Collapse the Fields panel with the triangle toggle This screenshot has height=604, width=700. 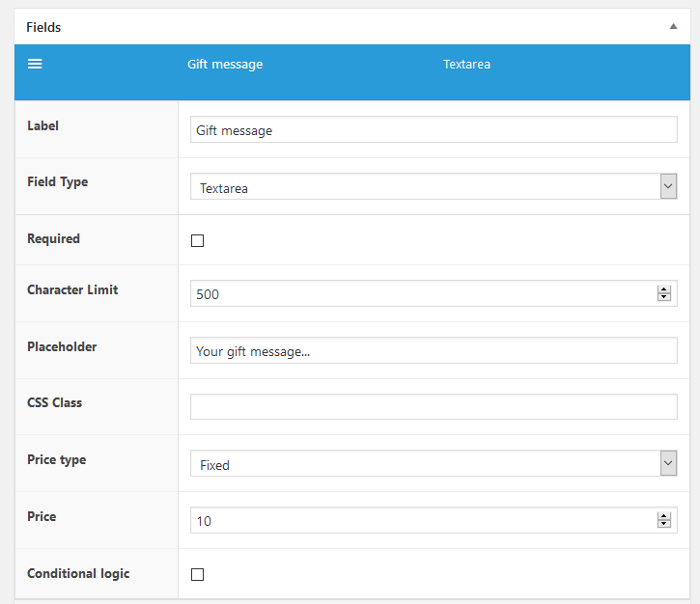(x=673, y=26)
